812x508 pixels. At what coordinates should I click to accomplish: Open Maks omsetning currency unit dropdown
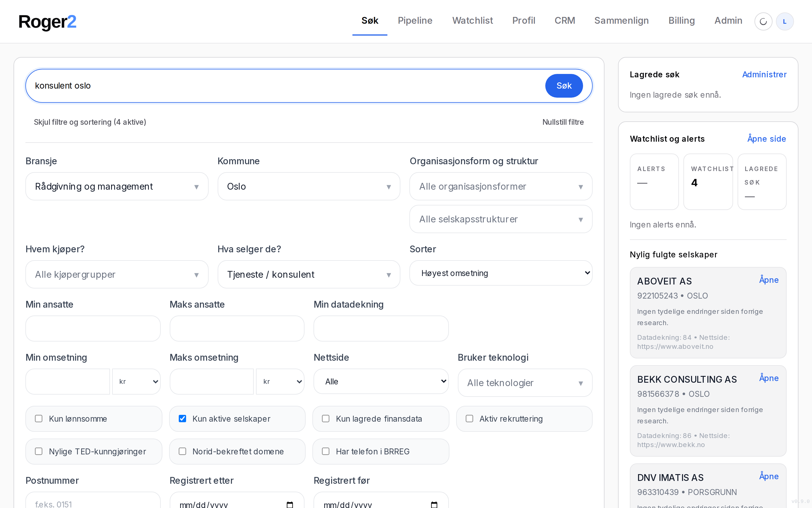click(280, 381)
